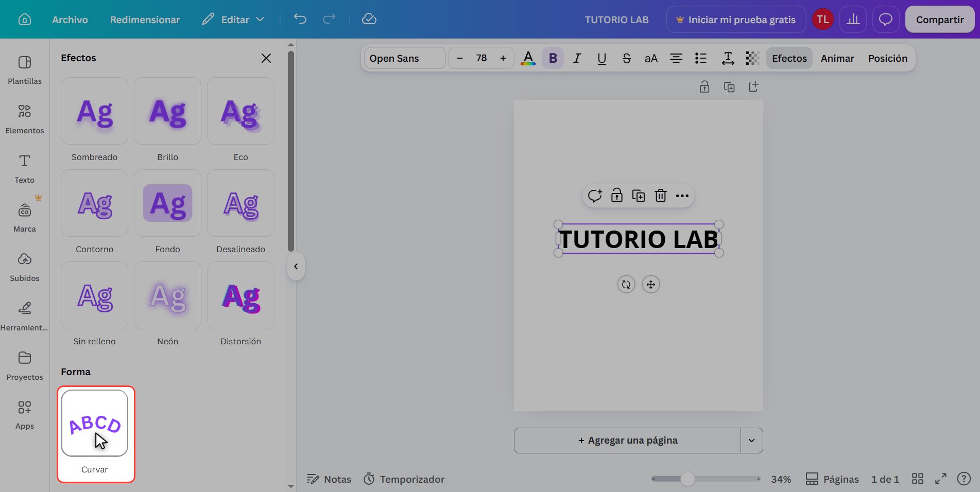Apply the Neón text effect
Viewport: 980px width, 492px height.
tap(167, 295)
